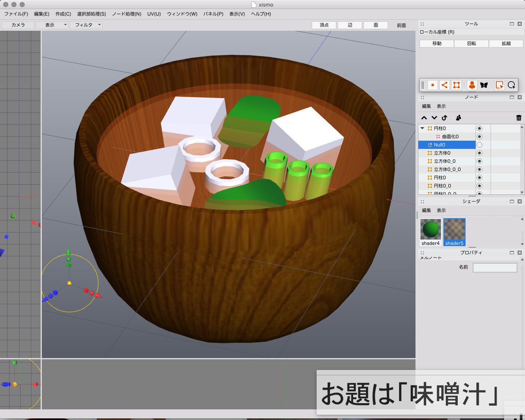Select the green shader4 swatch
The height and width of the screenshot is (420, 525).
[x=430, y=232]
